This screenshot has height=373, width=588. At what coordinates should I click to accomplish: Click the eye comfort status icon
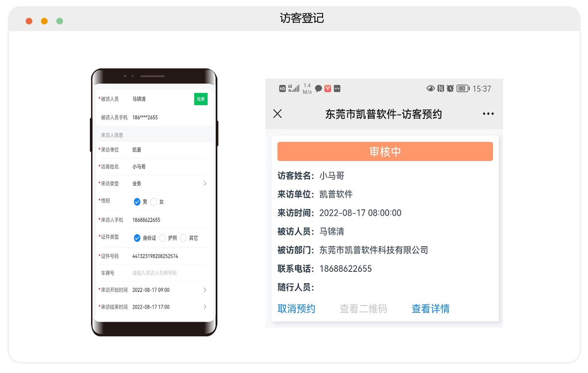430,88
